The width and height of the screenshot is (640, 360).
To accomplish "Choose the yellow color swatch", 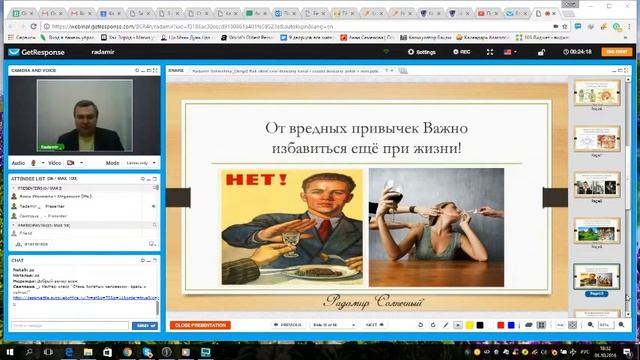I will coord(469,325).
